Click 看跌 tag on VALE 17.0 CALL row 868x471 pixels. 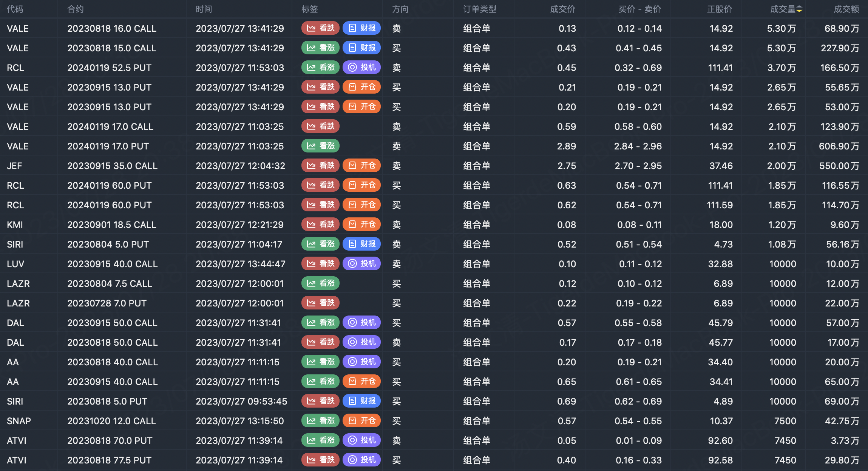point(321,126)
